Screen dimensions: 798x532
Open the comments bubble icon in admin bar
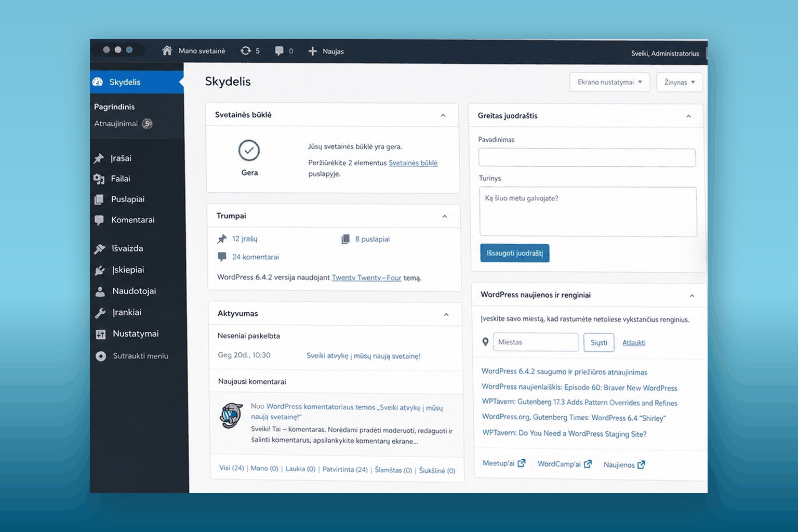pos(279,51)
